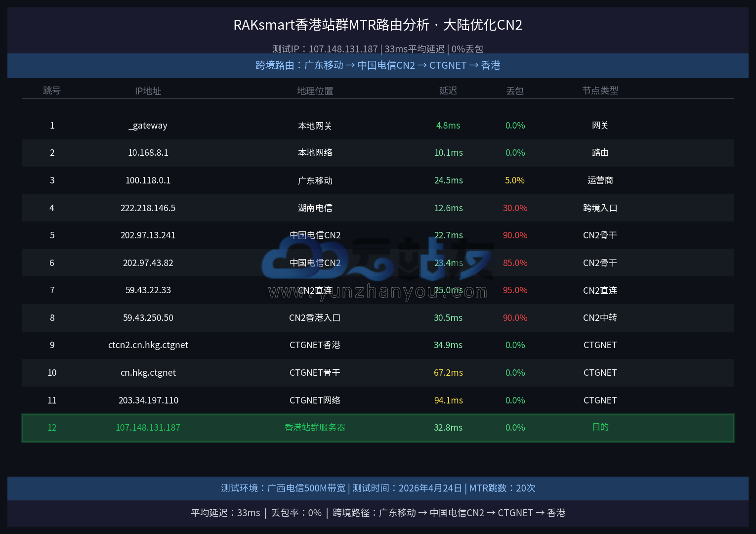
Task: Select the IP地址 column header
Action: (x=148, y=91)
